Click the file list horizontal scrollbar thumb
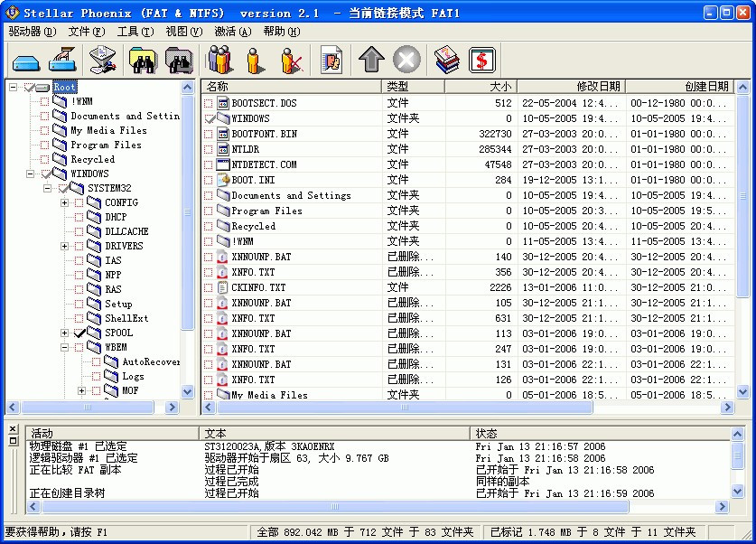 [x=405, y=408]
